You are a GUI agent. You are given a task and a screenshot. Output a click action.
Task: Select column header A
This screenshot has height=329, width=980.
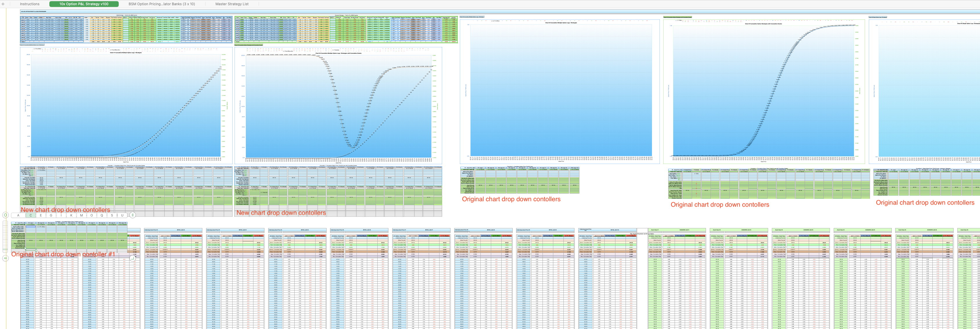tap(18, 215)
